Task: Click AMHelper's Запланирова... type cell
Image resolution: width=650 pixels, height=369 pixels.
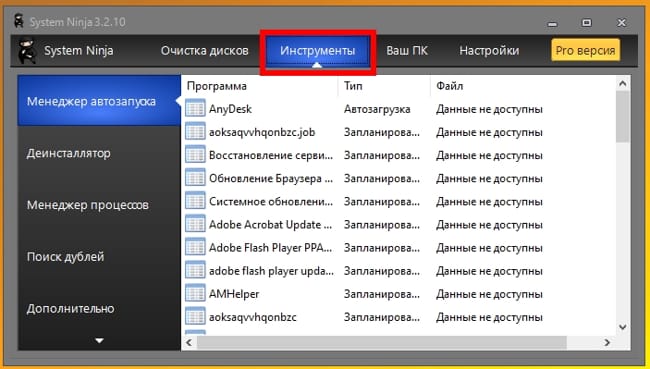Action: (x=382, y=294)
